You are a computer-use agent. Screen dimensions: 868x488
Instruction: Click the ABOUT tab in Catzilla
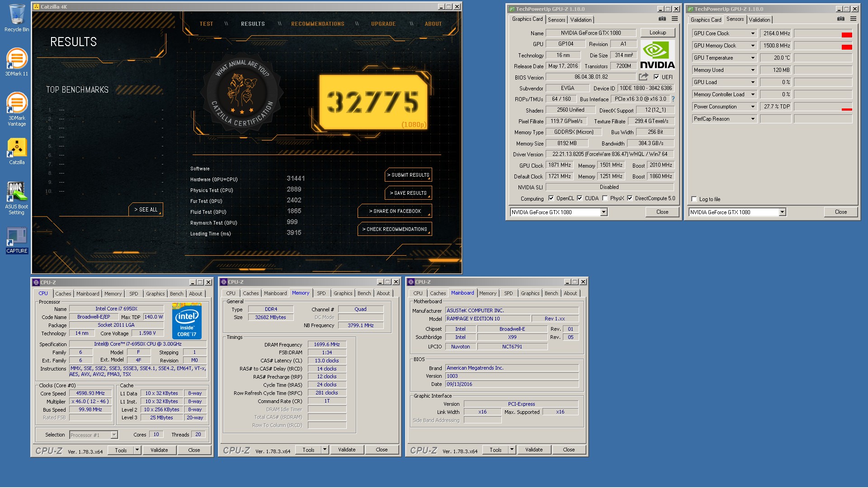click(433, 24)
